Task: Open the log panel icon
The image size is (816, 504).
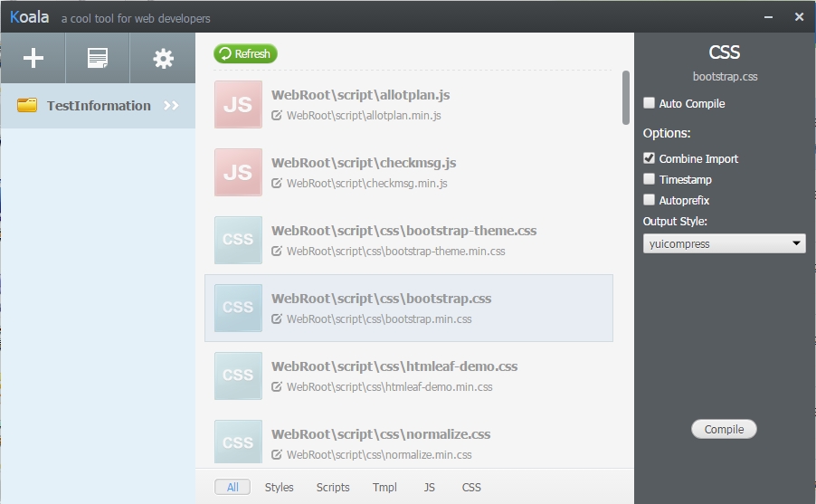Action: pos(98,59)
